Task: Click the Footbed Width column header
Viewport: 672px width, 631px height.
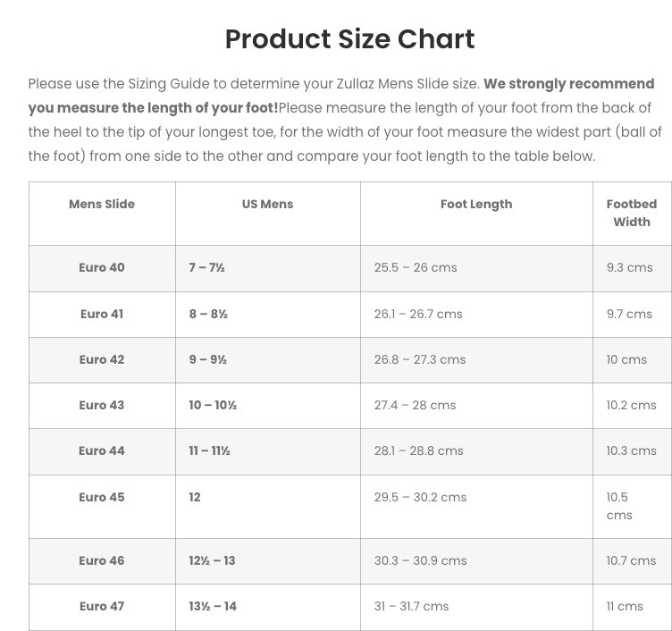Action: point(631,213)
